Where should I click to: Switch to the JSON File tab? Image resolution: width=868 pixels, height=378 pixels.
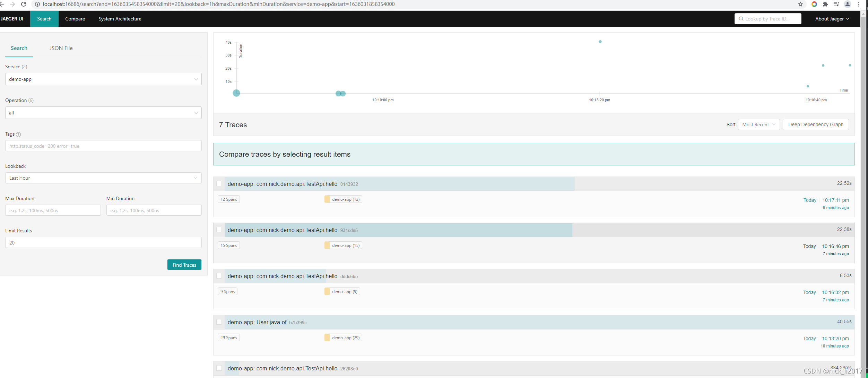tap(61, 48)
